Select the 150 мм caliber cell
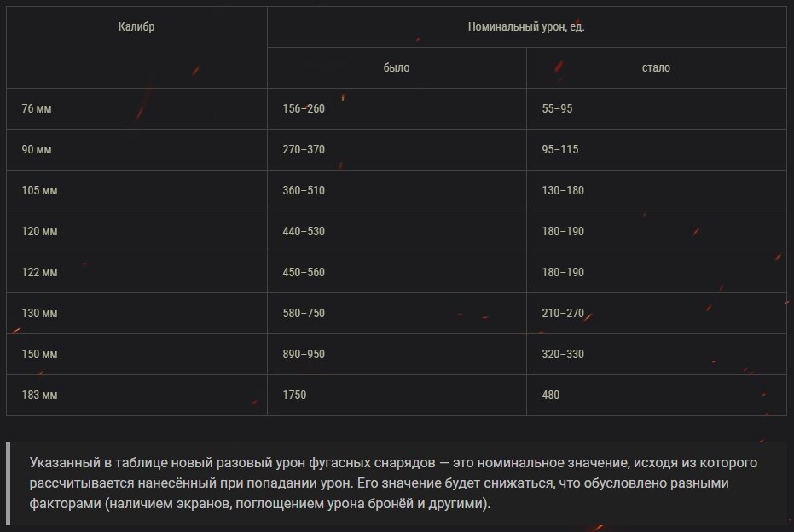Screen dimensions: 794x532 [x=39, y=354]
